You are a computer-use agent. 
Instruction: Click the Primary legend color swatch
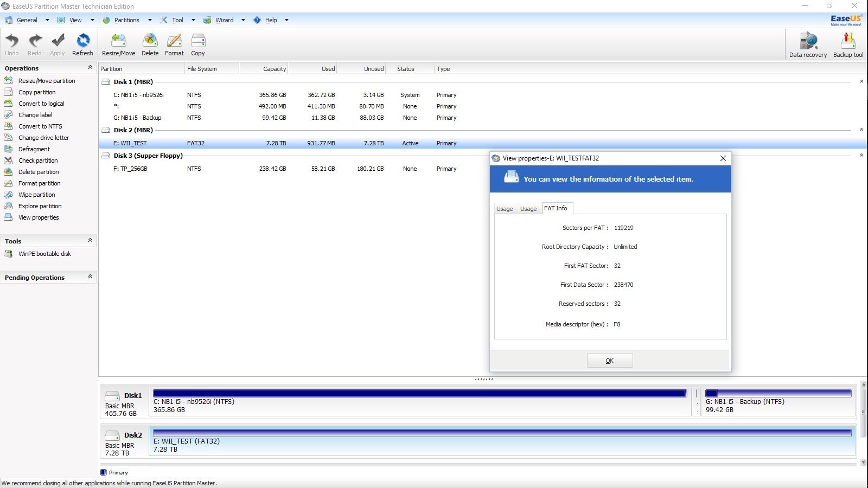click(x=104, y=472)
